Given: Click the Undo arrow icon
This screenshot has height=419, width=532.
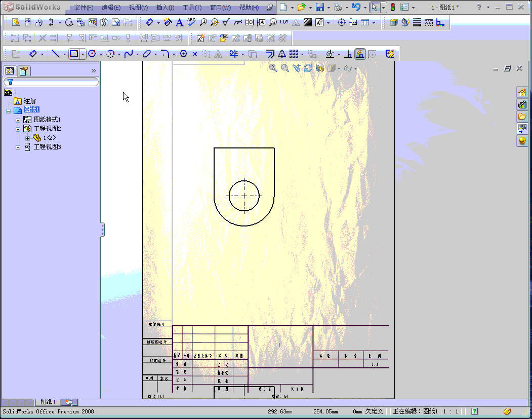Looking at the screenshot, I should pyautogui.click(x=356, y=7).
